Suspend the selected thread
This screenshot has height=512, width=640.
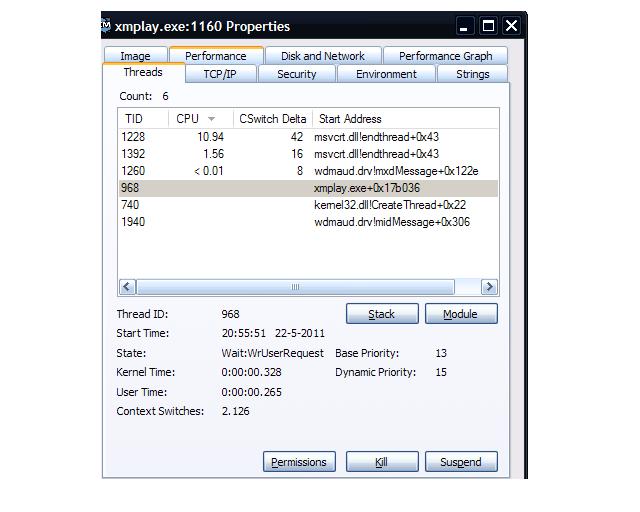[x=460, y=462]
